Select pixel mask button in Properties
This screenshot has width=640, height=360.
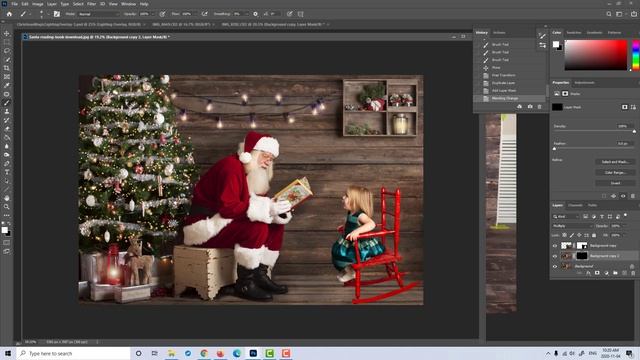(x=624, y=107)
